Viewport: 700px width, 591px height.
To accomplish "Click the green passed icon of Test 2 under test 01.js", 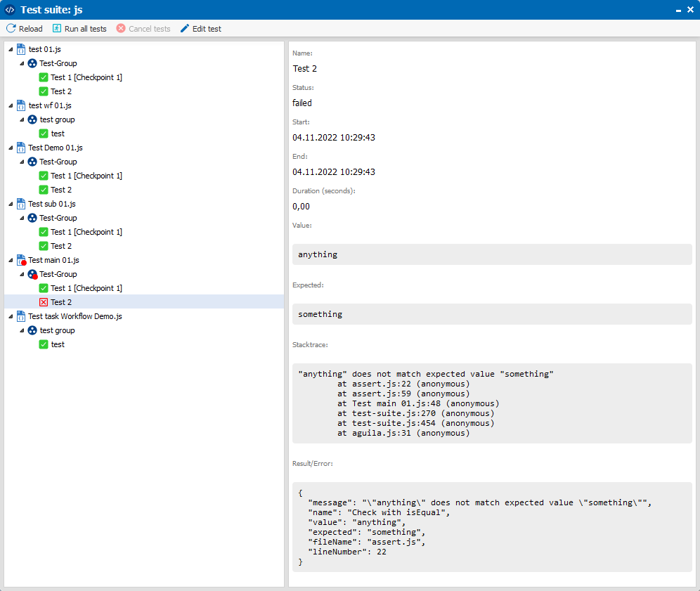I will click(44, 91).
